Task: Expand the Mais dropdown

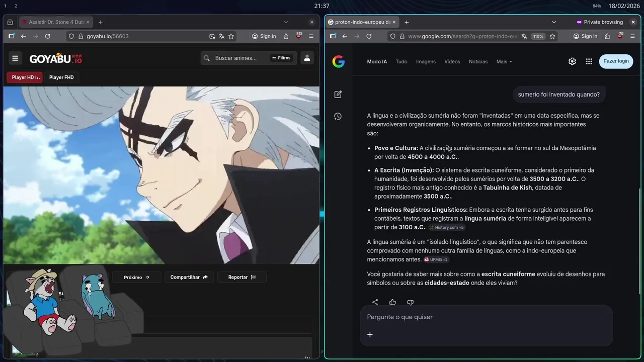Action: click(x=504, y=61)
